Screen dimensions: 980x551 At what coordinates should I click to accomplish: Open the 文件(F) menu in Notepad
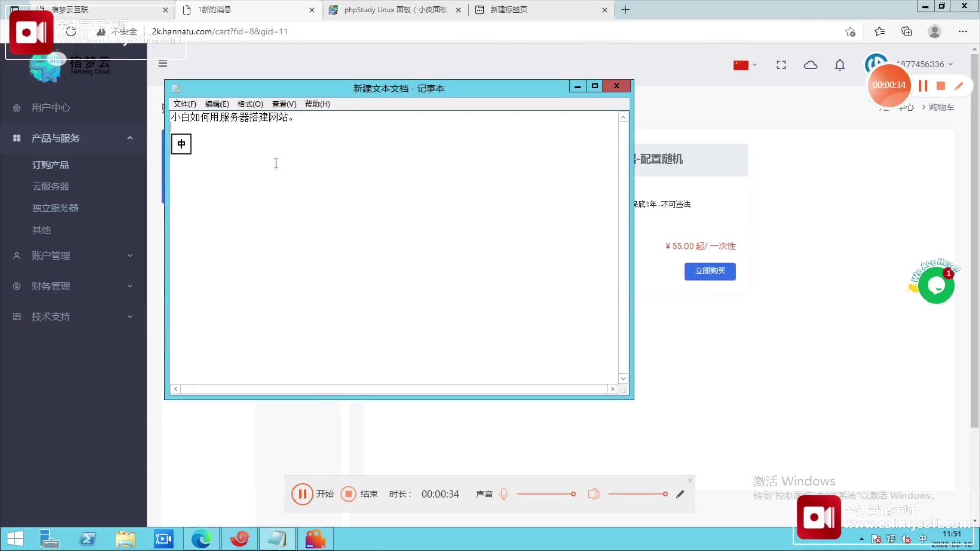pos(184,104)
